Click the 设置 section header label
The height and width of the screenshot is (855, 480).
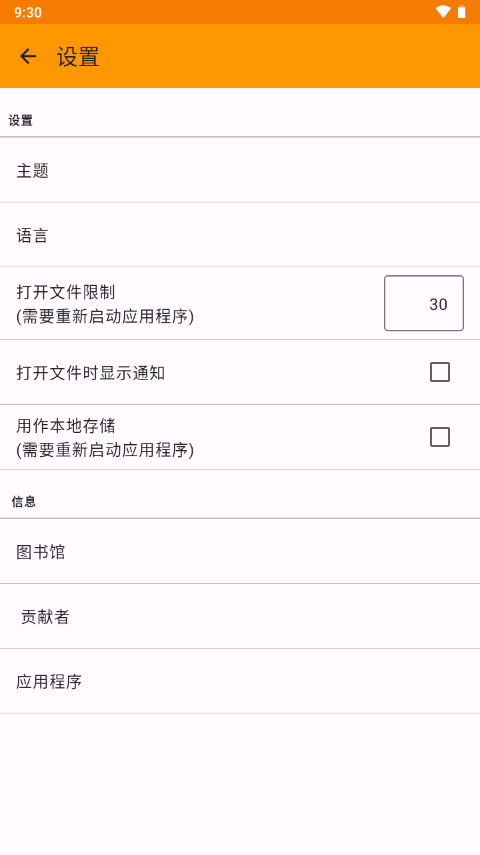pos(20,121)
